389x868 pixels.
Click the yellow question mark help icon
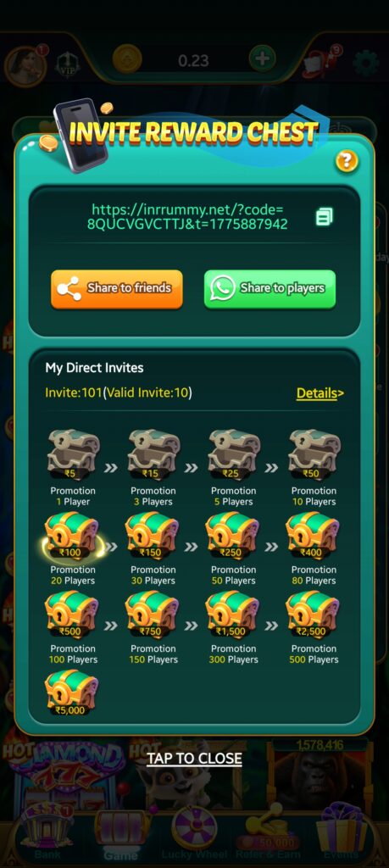[x=347, y=161]
